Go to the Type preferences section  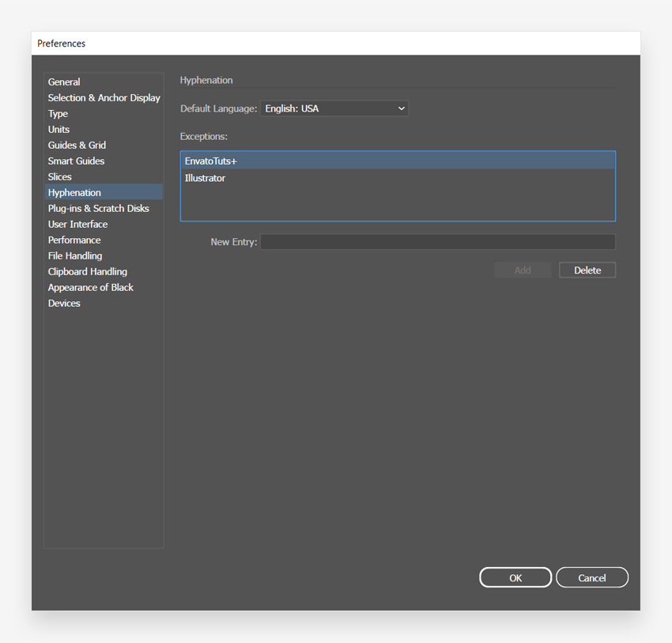[58, 113]
